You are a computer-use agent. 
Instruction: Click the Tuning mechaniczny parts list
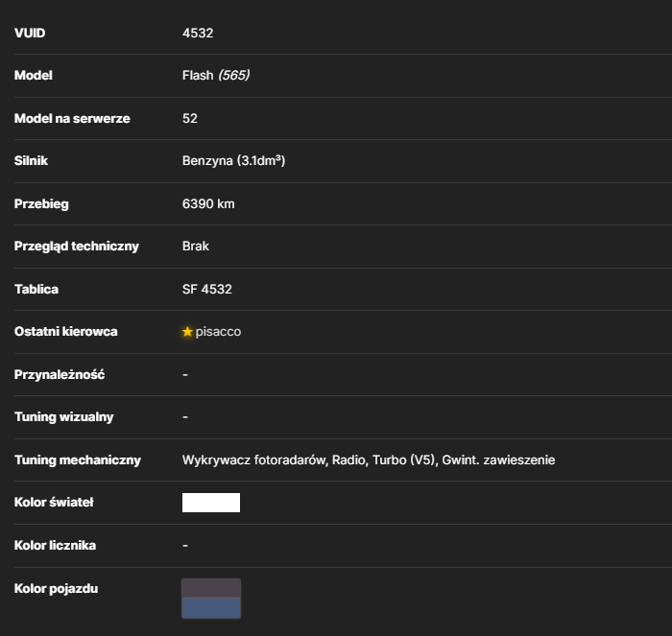(369, 460)
